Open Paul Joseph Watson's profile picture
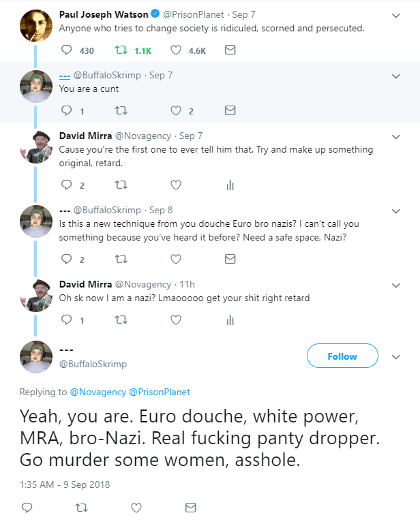 [37, 26]
